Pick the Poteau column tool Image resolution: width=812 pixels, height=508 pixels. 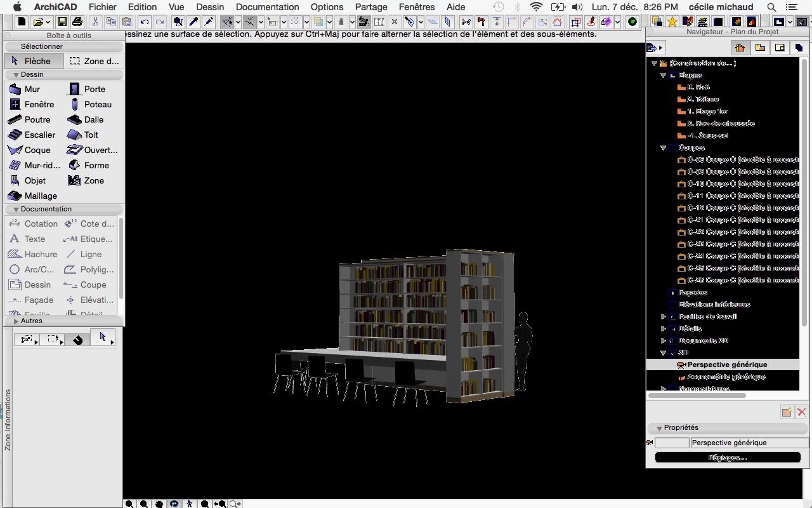91,105
